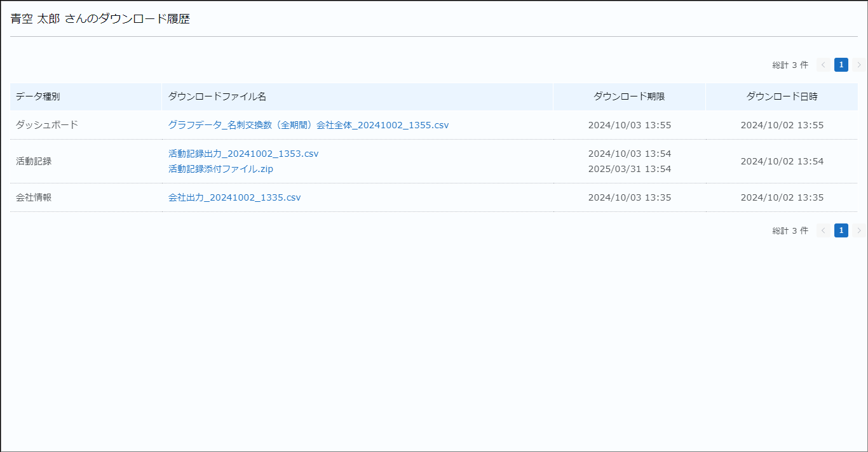This screenshot has height=452, width=868.
Task: Download 会社出力_20241002_1335.csv file
Action: [234, 197]
